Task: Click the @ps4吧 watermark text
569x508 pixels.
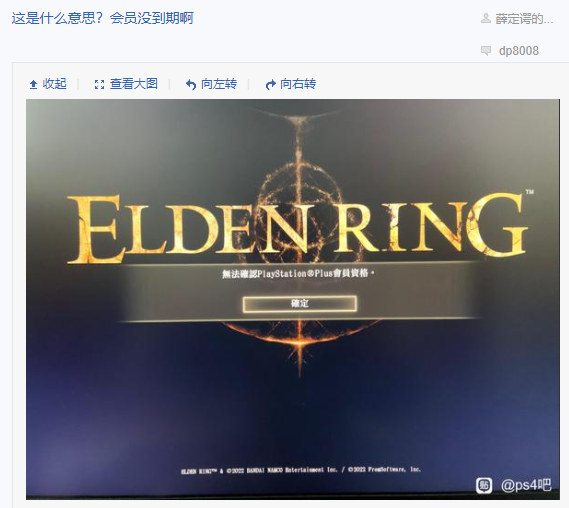Action: click(x=526, y=485)
